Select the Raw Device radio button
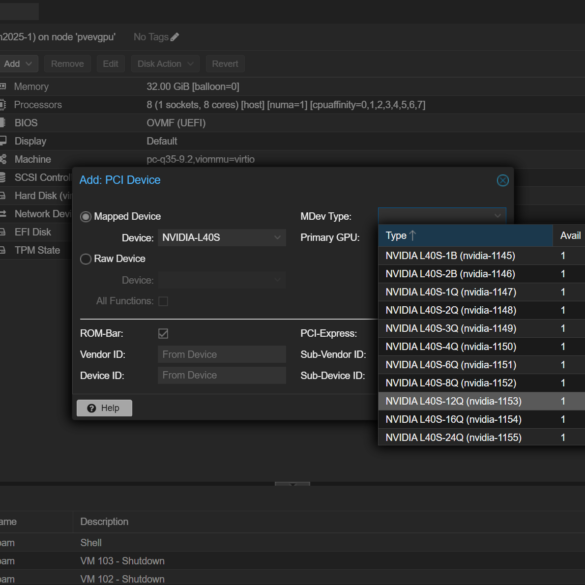 (85, 259)
